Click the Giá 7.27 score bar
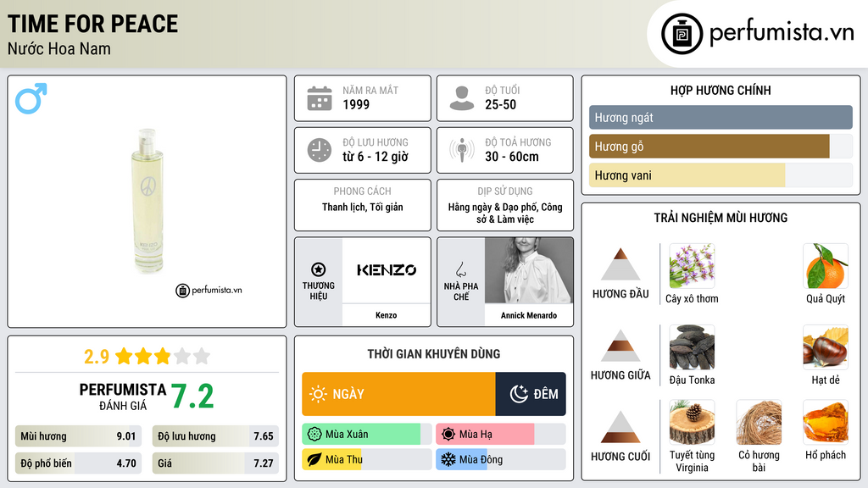 point(215,463)
